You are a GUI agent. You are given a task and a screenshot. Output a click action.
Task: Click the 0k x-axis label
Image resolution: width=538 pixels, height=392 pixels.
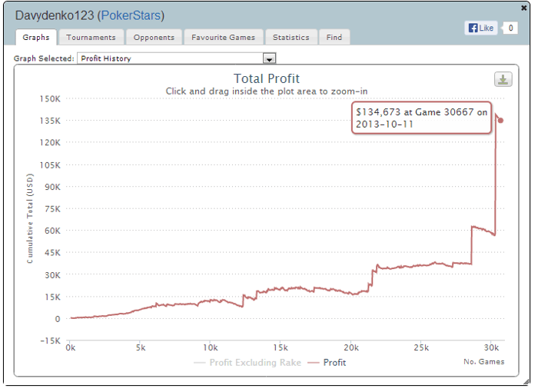(x=71, y=347)
